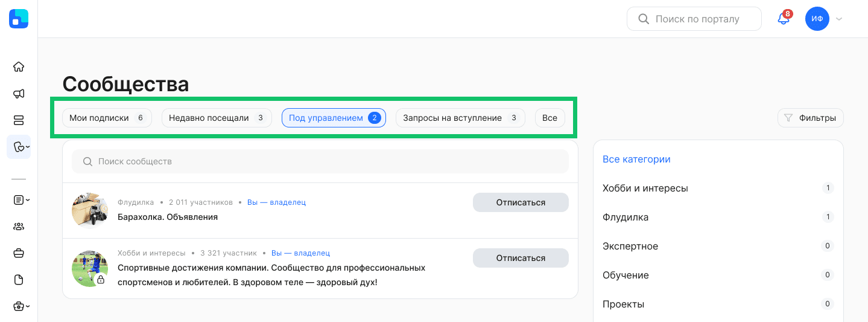Click the portal search magnifier icon
This screenshot has height=322, width=868.
pyautogui.click(x=644, y=19)
